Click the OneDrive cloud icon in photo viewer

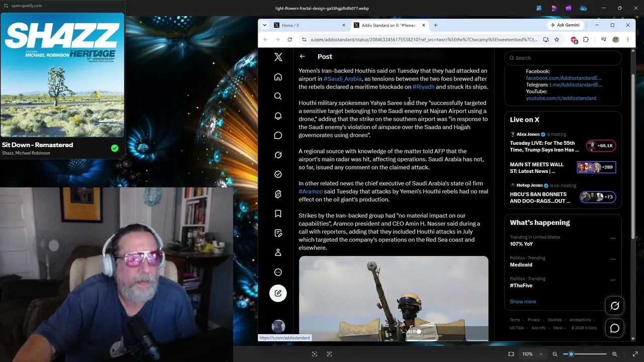point(584,8)
